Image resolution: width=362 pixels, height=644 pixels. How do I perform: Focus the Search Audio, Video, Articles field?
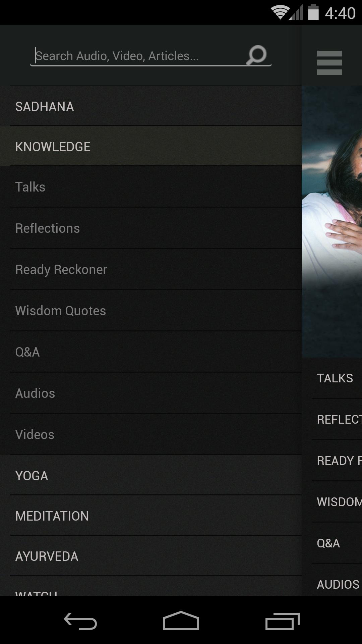point(140,56)
